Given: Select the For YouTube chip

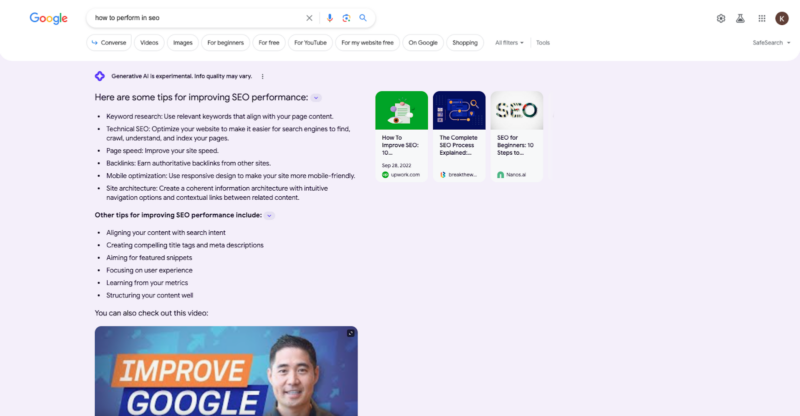Looking at the screenshot, I should point(310,43).
